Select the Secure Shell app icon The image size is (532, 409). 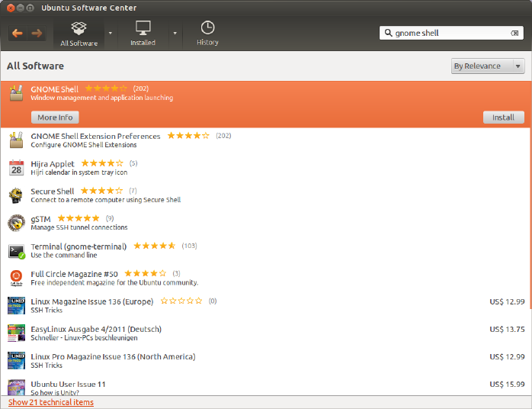point(16,195)
